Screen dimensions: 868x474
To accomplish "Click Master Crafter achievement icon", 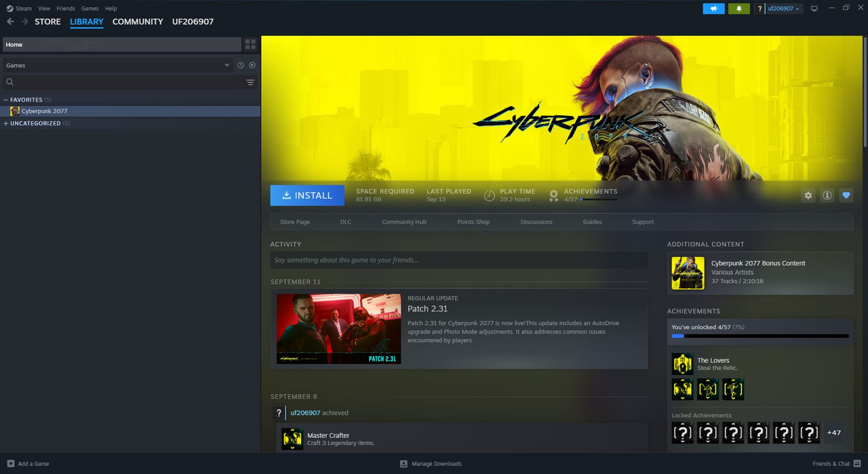I will [292, 439].
